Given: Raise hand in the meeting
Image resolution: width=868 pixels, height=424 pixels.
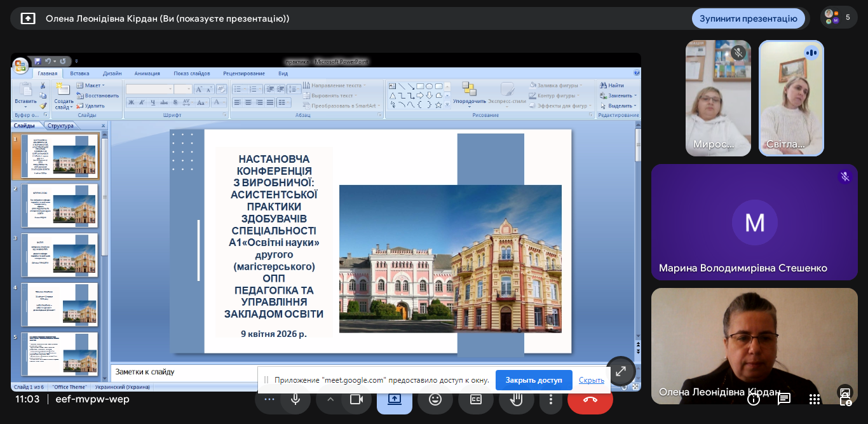Looking at the screenshot, I should click(517, 399).
